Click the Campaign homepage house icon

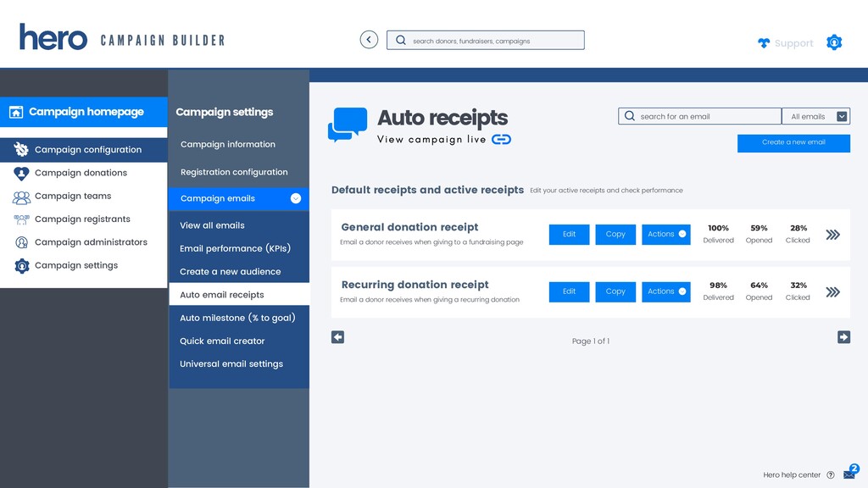pyautogui.click(x=16, y=113)
